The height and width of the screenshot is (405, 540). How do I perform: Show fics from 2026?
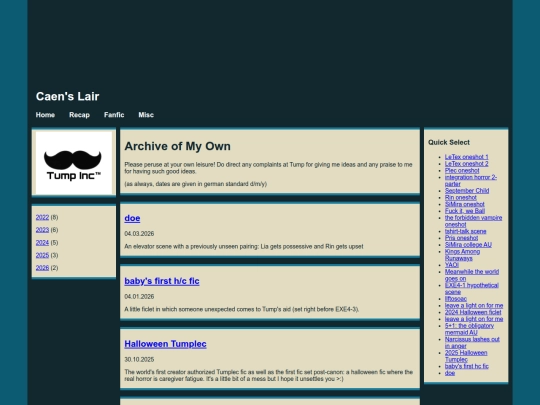(42, 268)
